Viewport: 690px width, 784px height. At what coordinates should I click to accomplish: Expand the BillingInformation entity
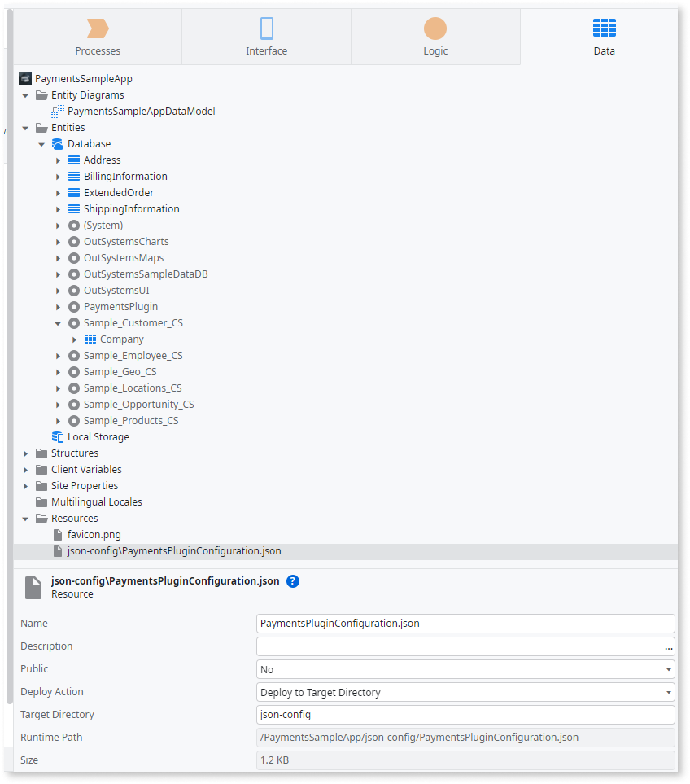tap(58, 177)
